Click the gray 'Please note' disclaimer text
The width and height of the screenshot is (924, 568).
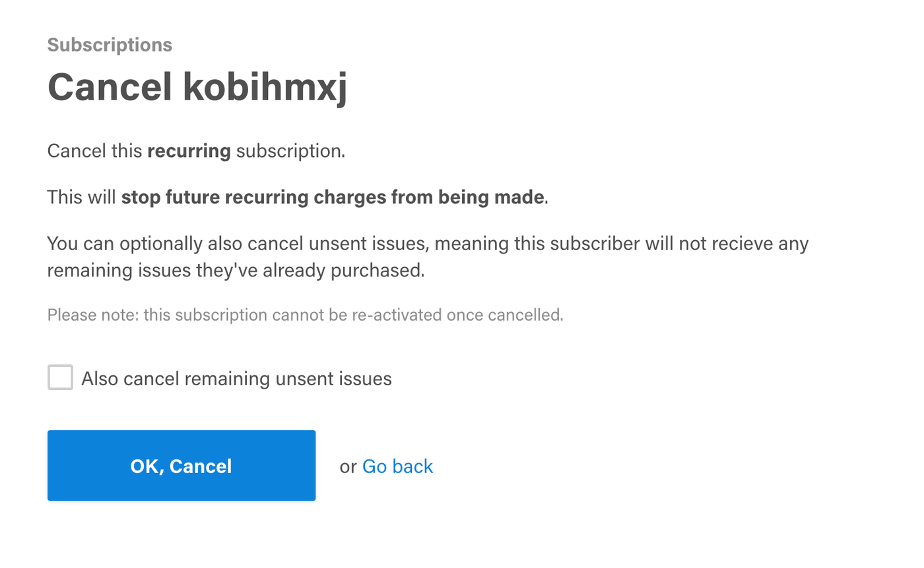coord(305,315)
